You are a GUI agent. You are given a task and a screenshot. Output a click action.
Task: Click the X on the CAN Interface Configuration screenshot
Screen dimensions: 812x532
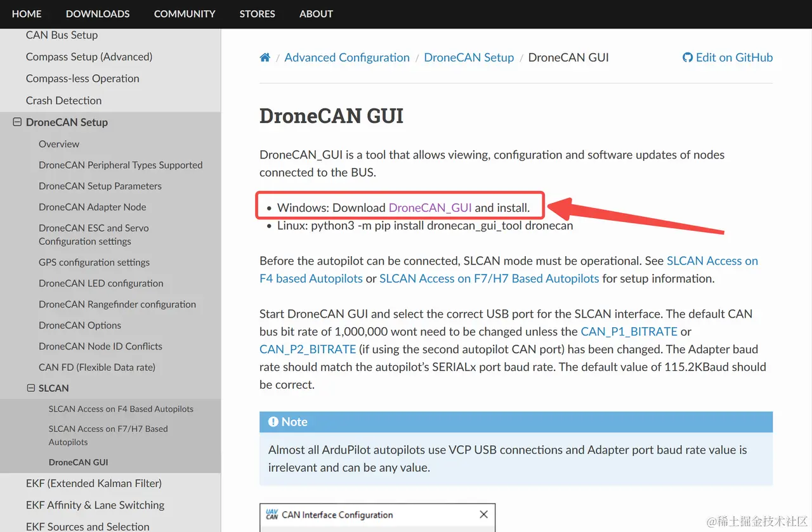point(483,514)
